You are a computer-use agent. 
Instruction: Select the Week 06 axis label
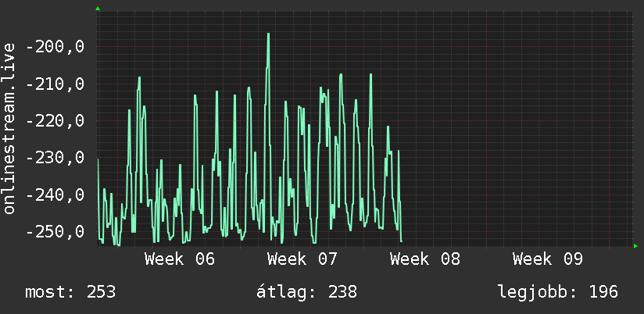180,259
